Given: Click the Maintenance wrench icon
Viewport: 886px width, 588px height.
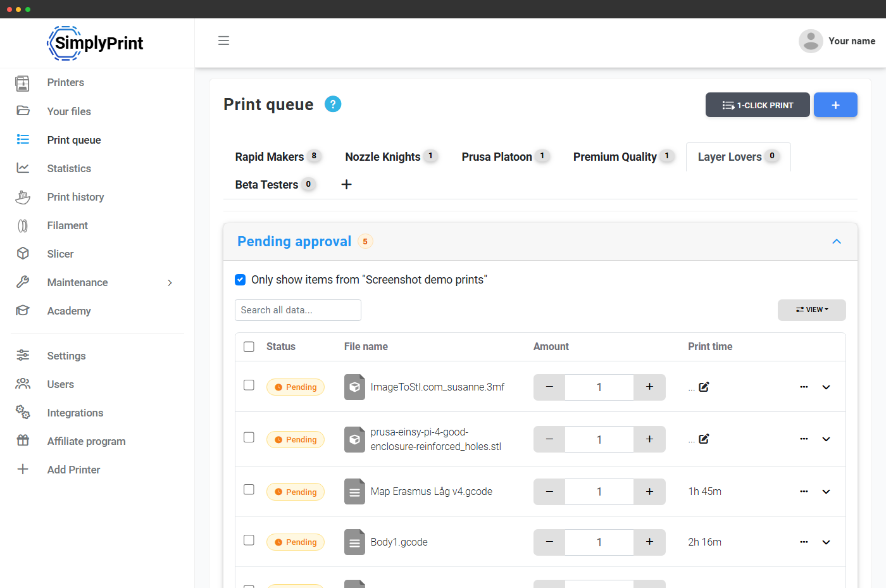Looking at the screenshot, I should (23, 282).
